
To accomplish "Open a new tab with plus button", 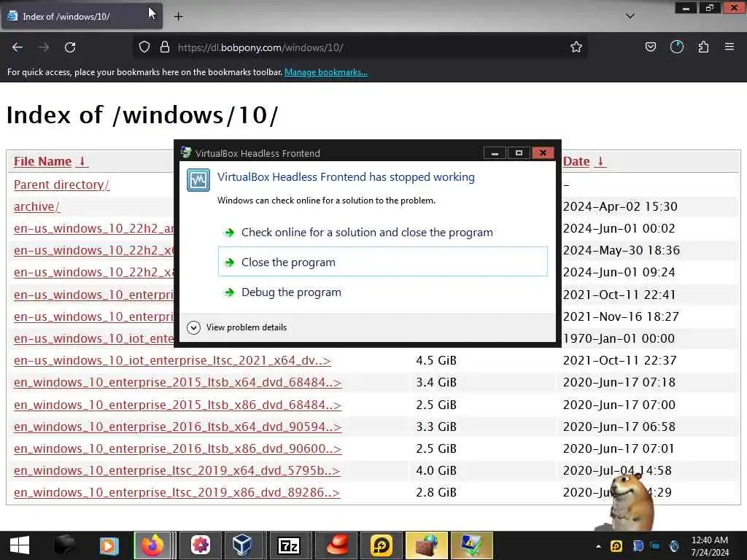I will pyautogui.click(x=178, y=17).
